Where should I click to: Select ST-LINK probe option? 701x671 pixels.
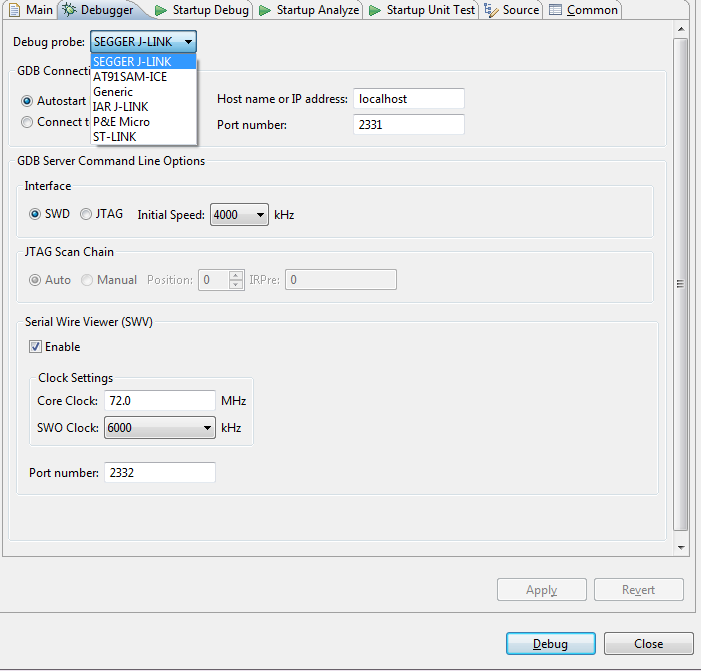coord(143,137)
